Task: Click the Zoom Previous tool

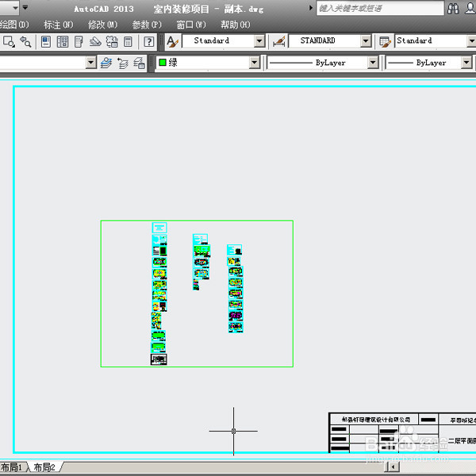Action: (x=25, y=41)
